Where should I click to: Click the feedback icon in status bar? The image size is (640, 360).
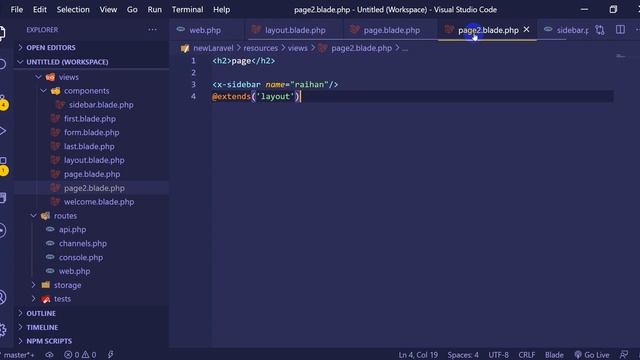coord(624,355)
